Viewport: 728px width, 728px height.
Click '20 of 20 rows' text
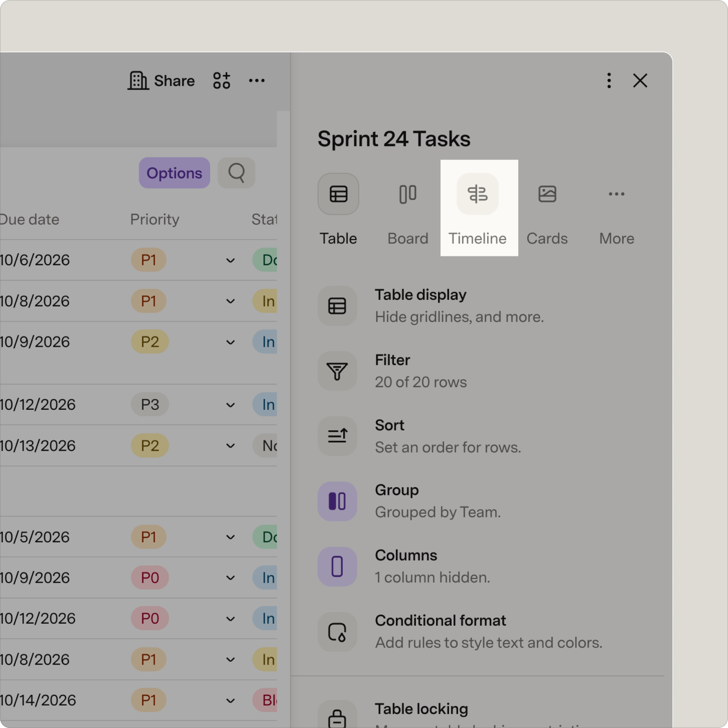(x=421, y=382)
